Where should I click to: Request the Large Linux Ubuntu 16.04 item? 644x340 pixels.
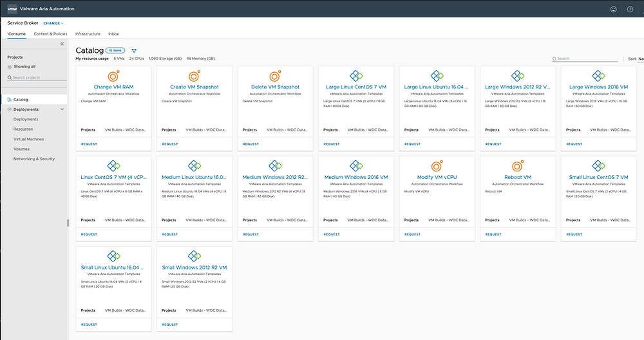(x=412, y=144)
